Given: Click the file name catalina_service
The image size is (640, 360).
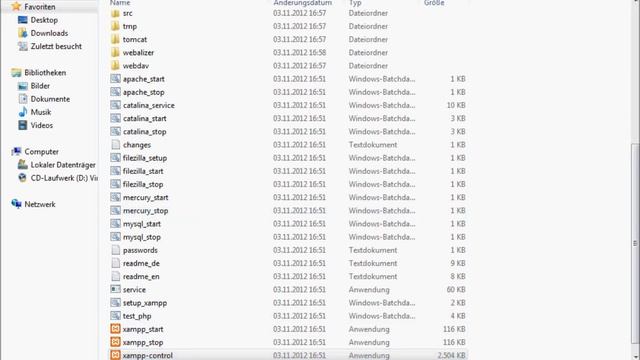Looking at the screenshot, I should click(x=149, y=105).
